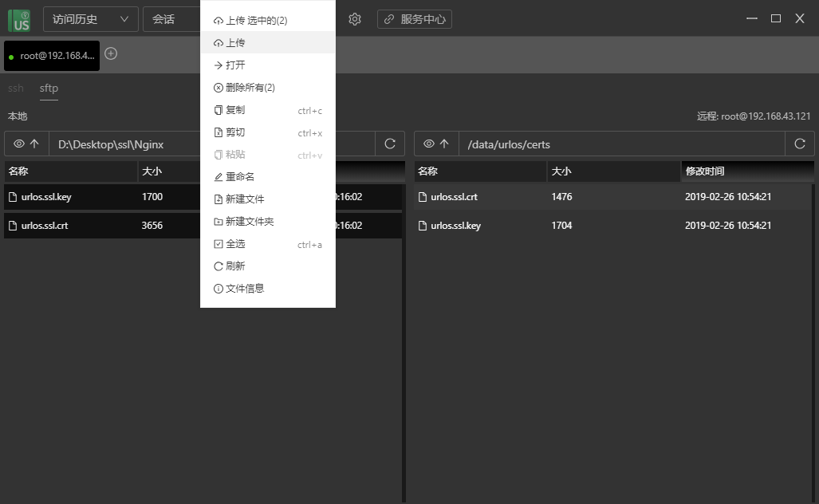Toggle hidden files in remote panel
Image resolution: width=819 pixels, height=504 pixels.
(x=429, y=144)
